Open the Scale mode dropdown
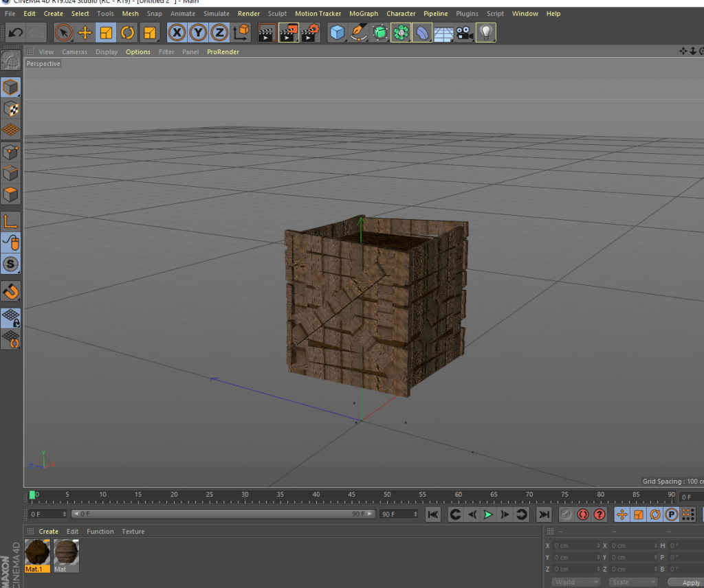 pos(634,582)
